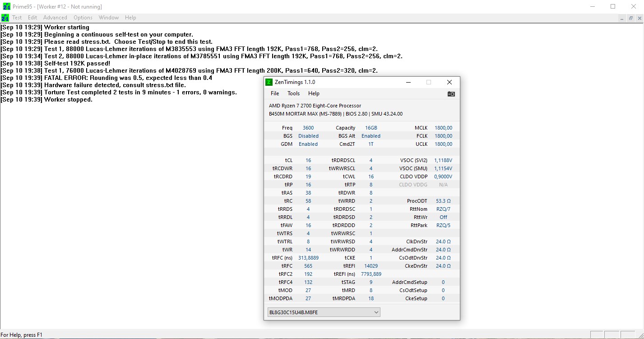
Task: Click the tRFC value 565
Action: (308, 266)
